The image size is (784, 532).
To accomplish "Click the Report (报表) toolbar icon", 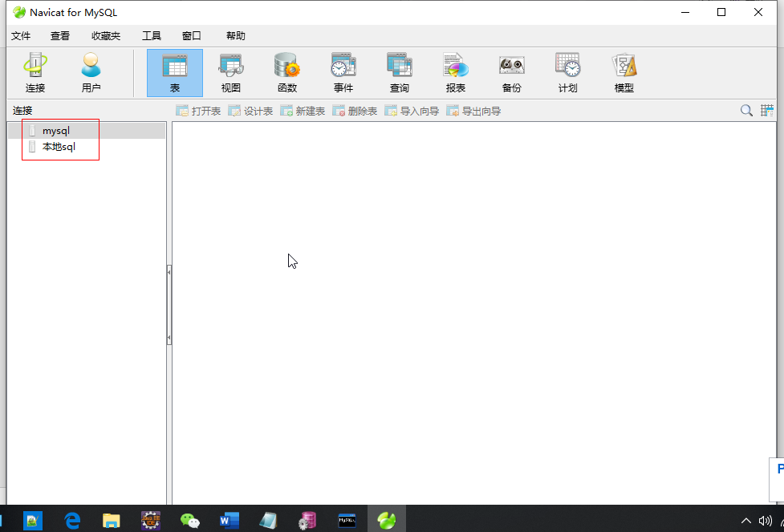I will pos(456,73).
